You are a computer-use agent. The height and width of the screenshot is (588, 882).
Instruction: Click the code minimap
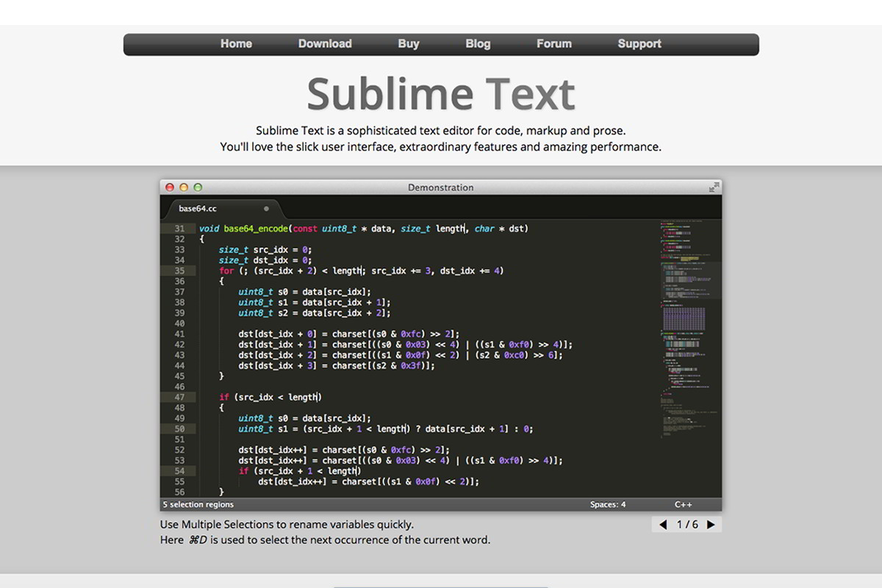pyautogui.click(x=689, y=331)
